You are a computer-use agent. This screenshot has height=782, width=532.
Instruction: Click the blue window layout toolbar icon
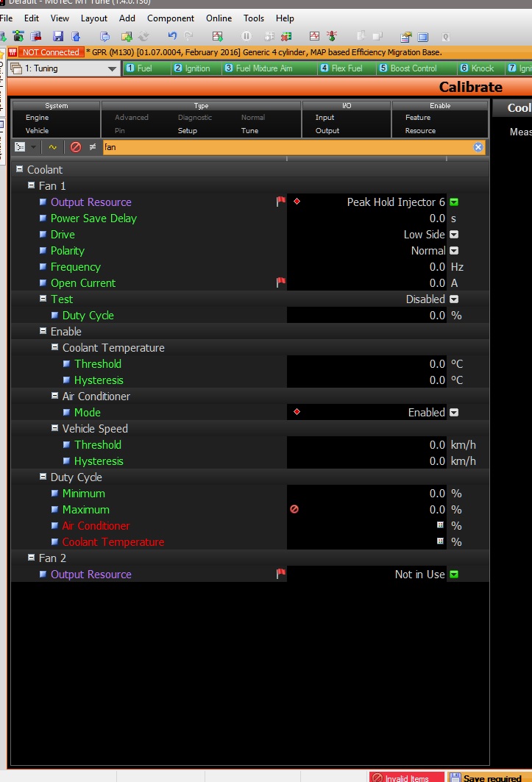pos(422,37)
